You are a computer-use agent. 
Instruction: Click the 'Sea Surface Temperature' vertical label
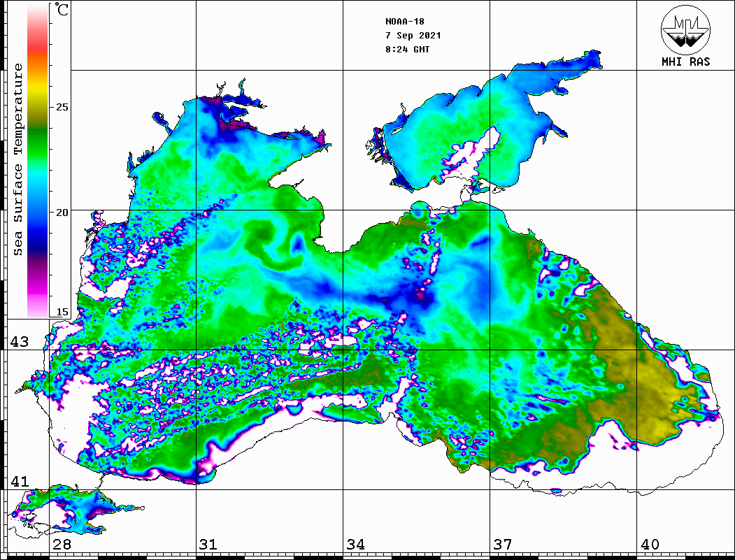pyautogui.click(x=18, y=159)
